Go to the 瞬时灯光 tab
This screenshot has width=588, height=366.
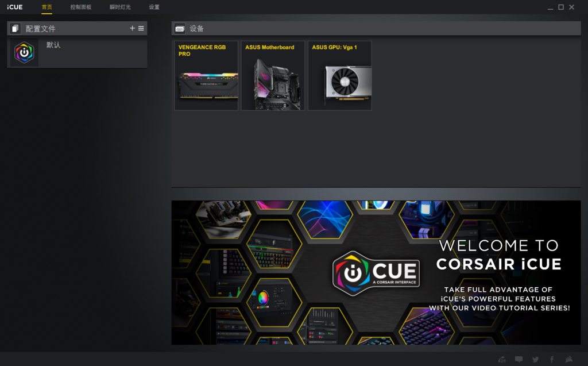pyautogui.click(x=120, y=7)
